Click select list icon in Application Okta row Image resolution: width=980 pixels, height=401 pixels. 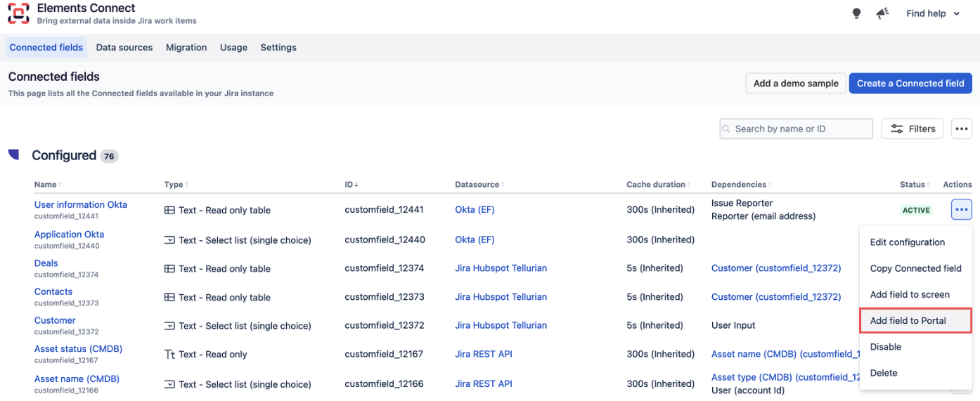coord(169,240)
